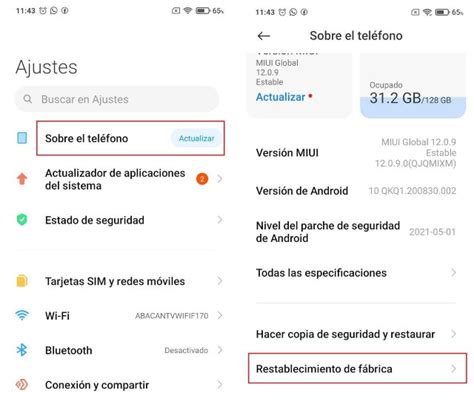Tap the Actualizar pill button
This screenshot has width=474, height=407.
point(196,138)
